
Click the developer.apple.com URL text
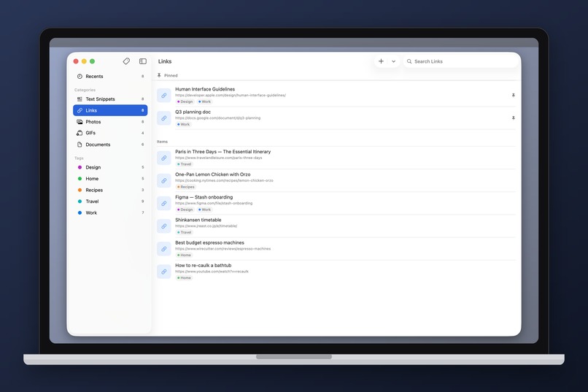click(x=231, y=96)
